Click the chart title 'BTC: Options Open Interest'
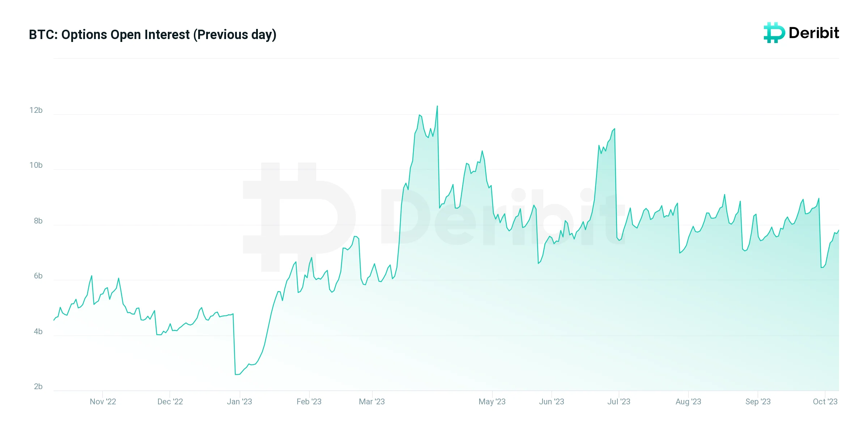The height and width of the screenshot is (434, 868). [x=153, y=35]
